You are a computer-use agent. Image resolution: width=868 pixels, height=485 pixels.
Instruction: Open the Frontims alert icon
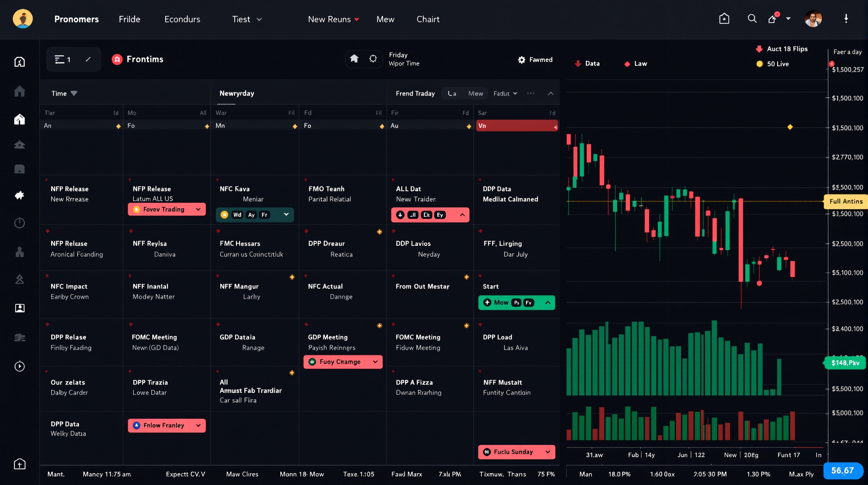(x=118, y=59)
